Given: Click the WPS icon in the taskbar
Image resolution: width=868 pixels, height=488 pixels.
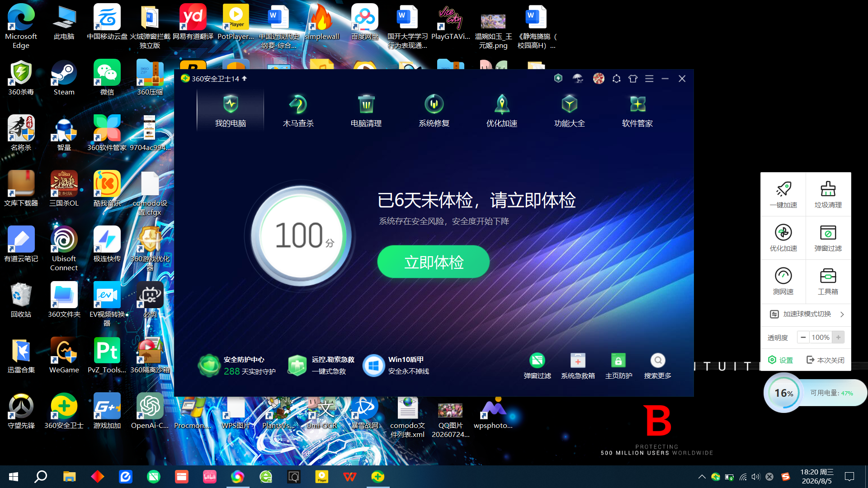Looking at the screenshot, I should tap(349, 477).
